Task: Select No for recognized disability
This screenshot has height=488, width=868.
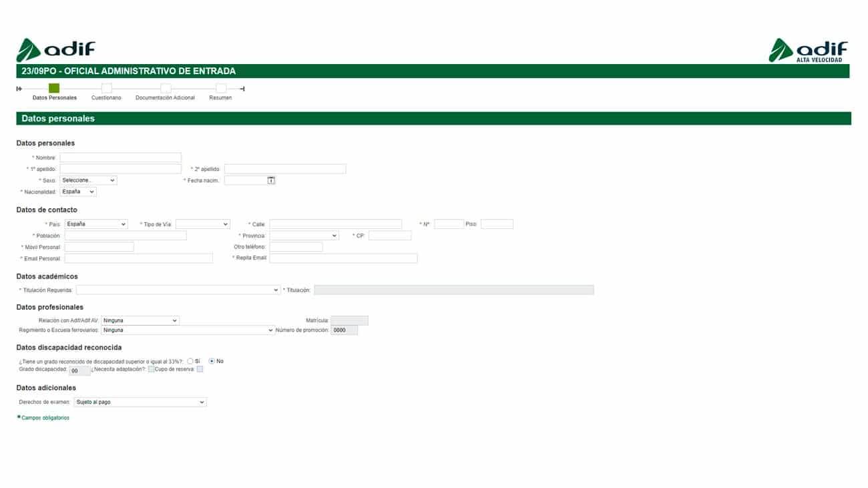Action: pos(212,361)
